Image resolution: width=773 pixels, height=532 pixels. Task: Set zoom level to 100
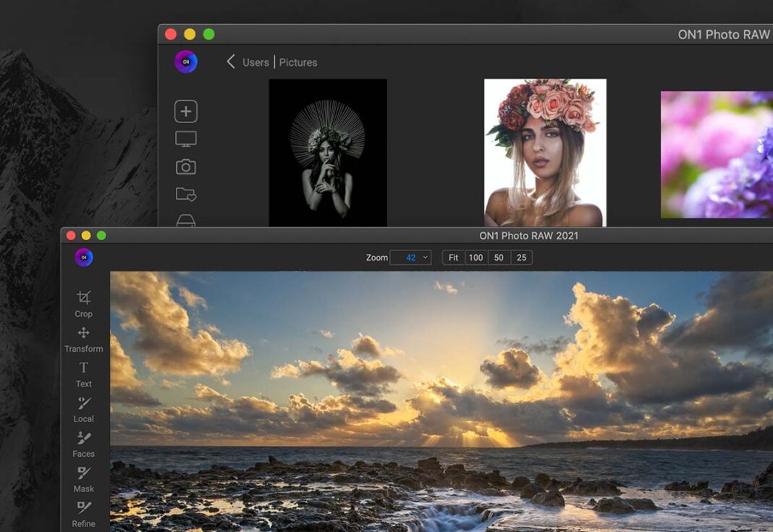pyautogui.click(x=476, y=258)
